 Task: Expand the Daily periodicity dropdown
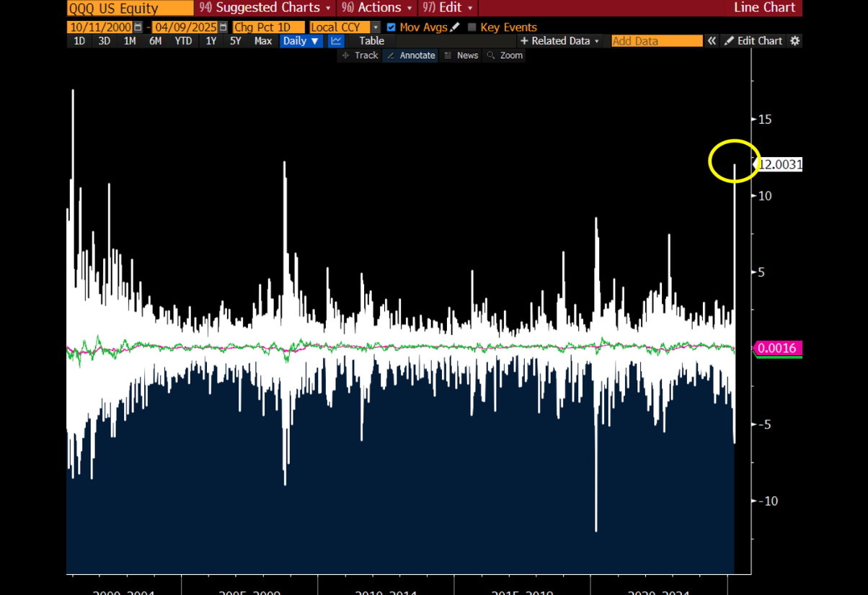[x=301, y=41]
